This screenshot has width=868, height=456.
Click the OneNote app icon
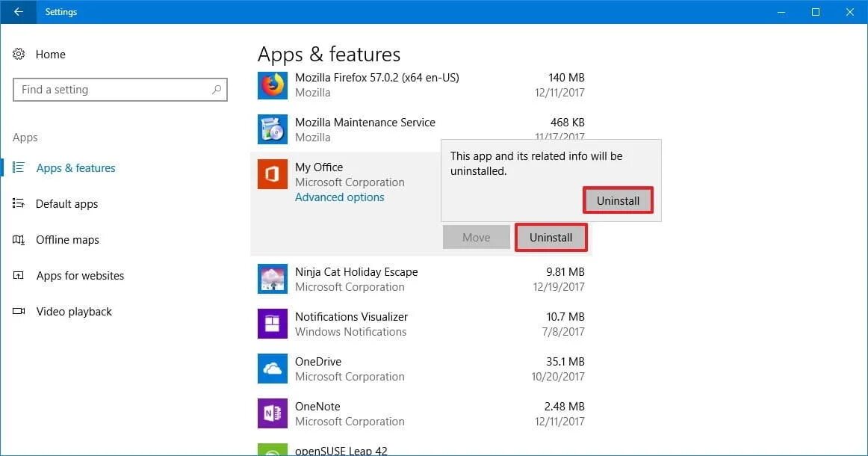[x=273, y=413]
